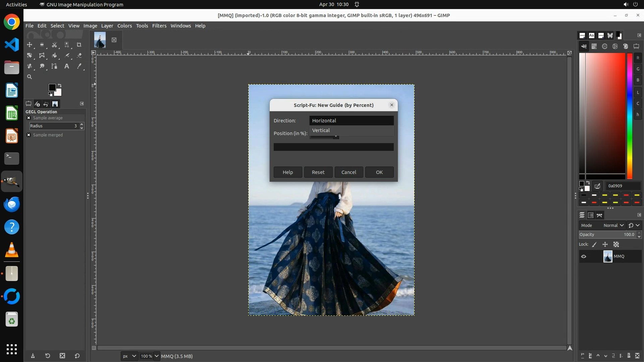Viewport: 644px width, 362px height.
Task: Open CMYK color selector tab
Action: coord(594,46)
